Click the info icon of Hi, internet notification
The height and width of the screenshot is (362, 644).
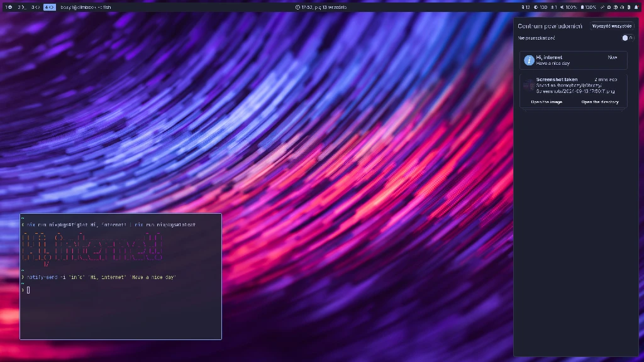tap(528, 60)
